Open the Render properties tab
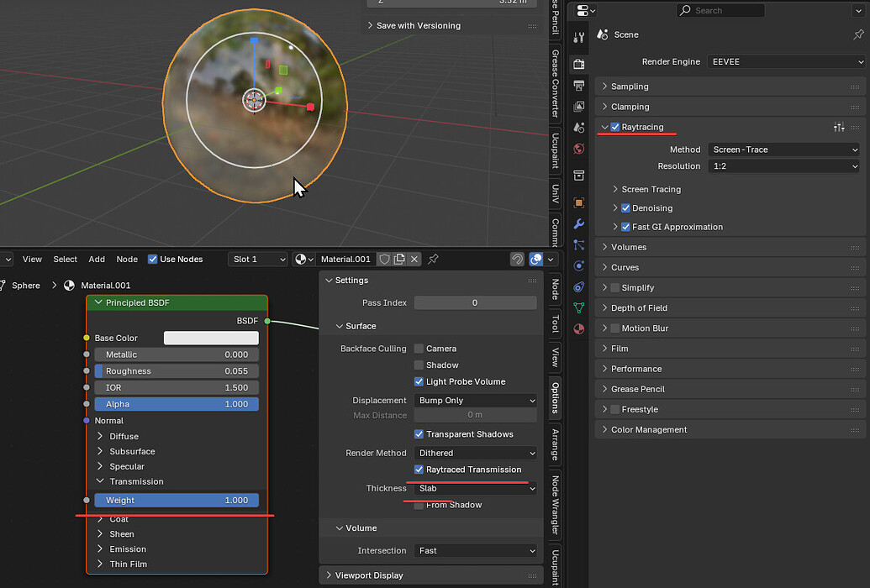Image resolution: width=870 pixels, height=588 pixels. (578, 64)
